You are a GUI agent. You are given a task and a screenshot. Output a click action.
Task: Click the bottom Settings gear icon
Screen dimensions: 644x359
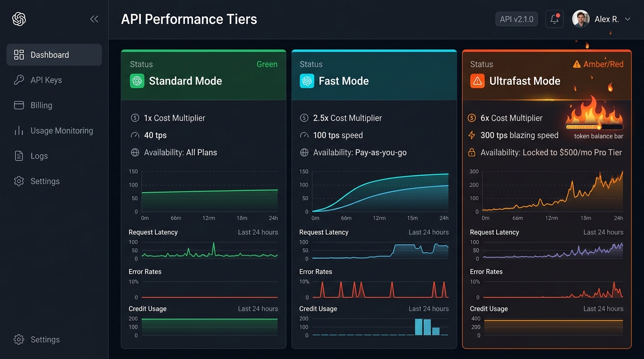pyautogui.click(x=19, y=339)
